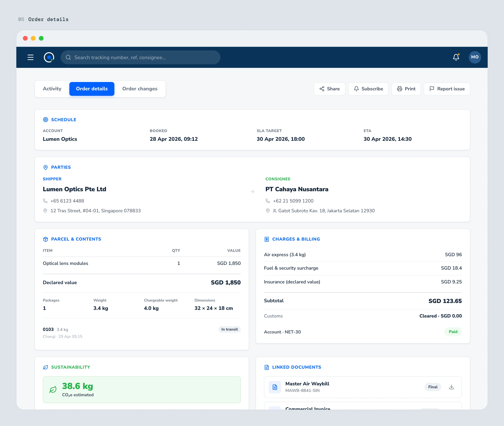Image resolution: width=504 pixels, height=426 pixels.
Task: Print the order details
Action: point(406,89)
